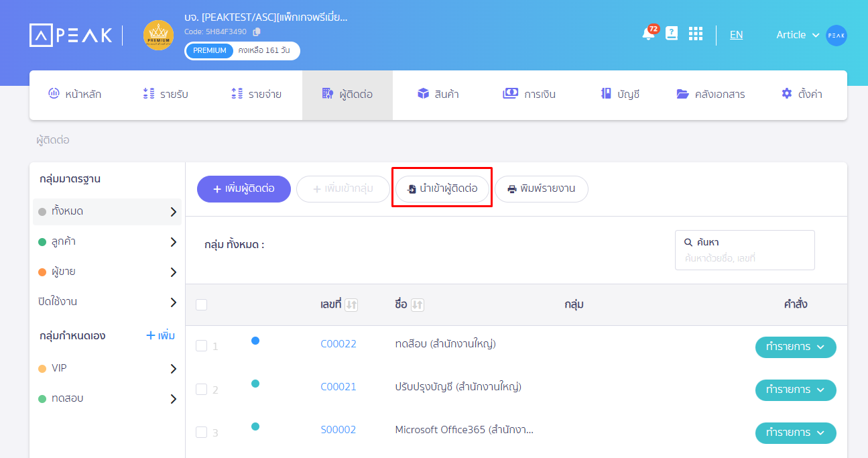Click the PEAK profile icon top right
868x458 pixels.
click(x=836, y=35)
